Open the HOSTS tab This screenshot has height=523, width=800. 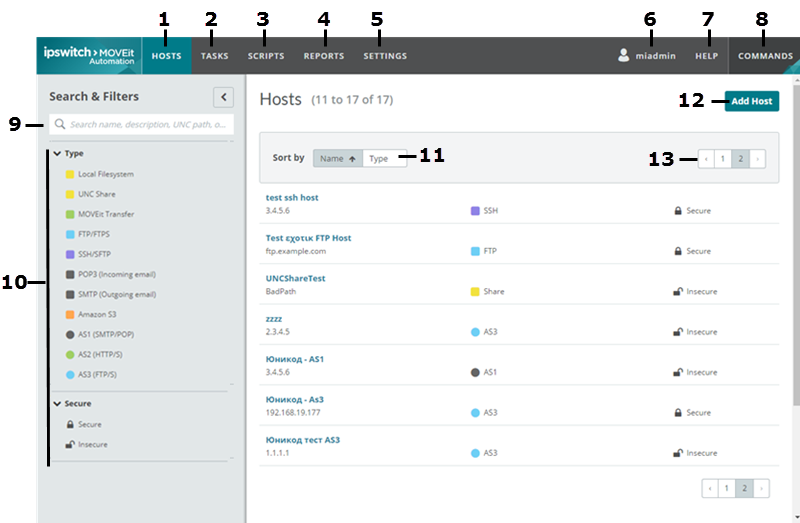point(166,56)
